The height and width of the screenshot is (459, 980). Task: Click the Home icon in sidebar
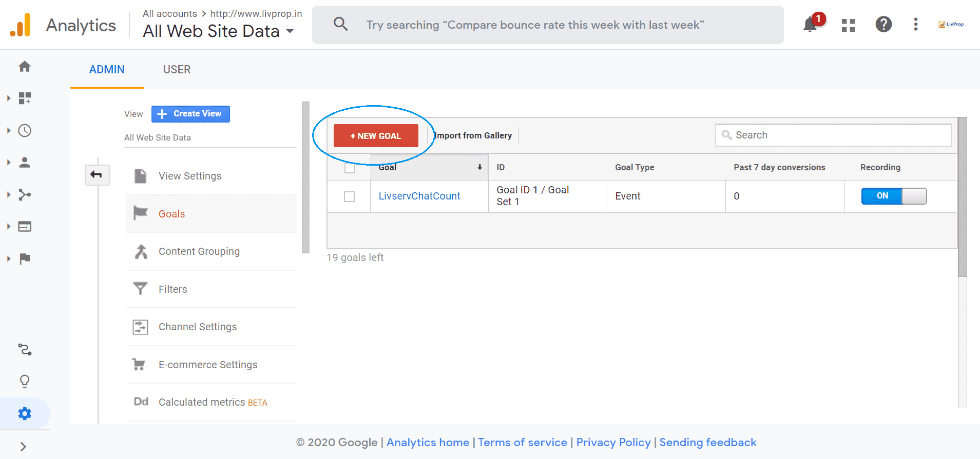[25, 67]
